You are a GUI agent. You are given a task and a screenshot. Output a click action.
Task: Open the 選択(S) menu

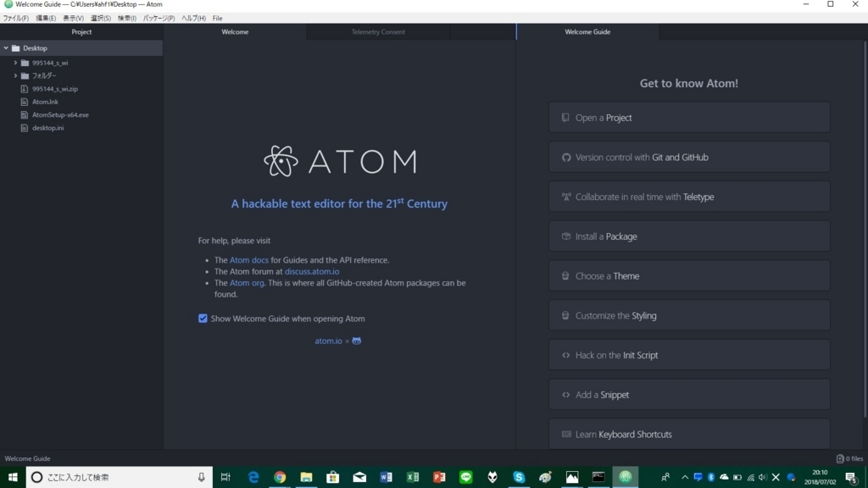click(x=101, y=19)
